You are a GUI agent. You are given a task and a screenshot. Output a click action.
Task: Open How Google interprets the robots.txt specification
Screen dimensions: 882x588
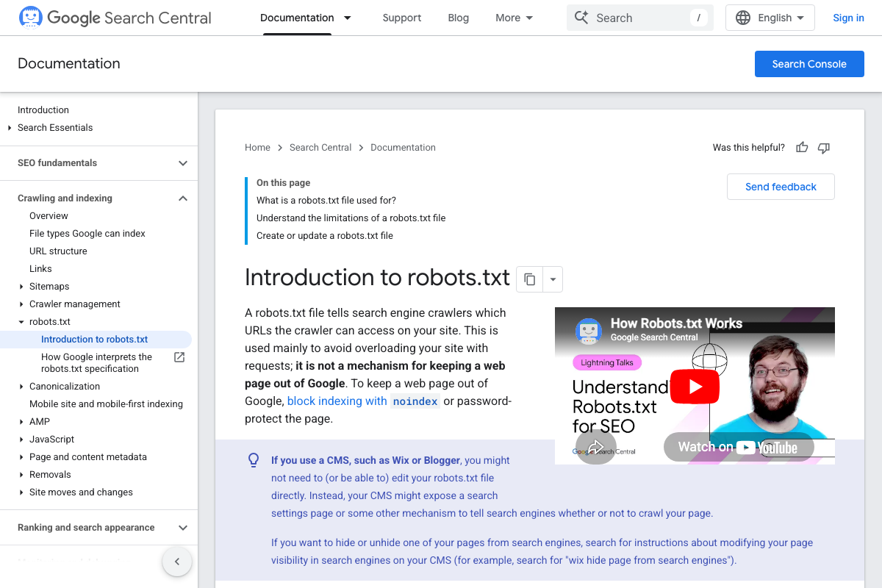coord(96,363)
